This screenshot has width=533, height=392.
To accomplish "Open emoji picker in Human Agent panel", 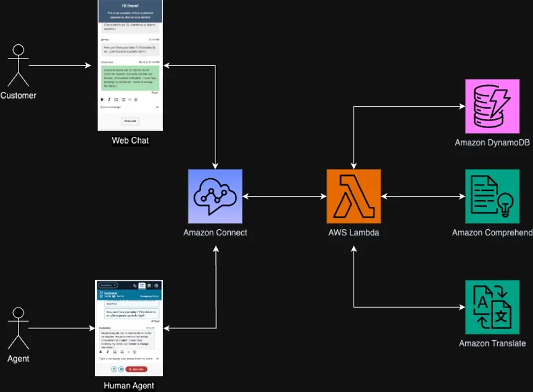I will [134, 352].
